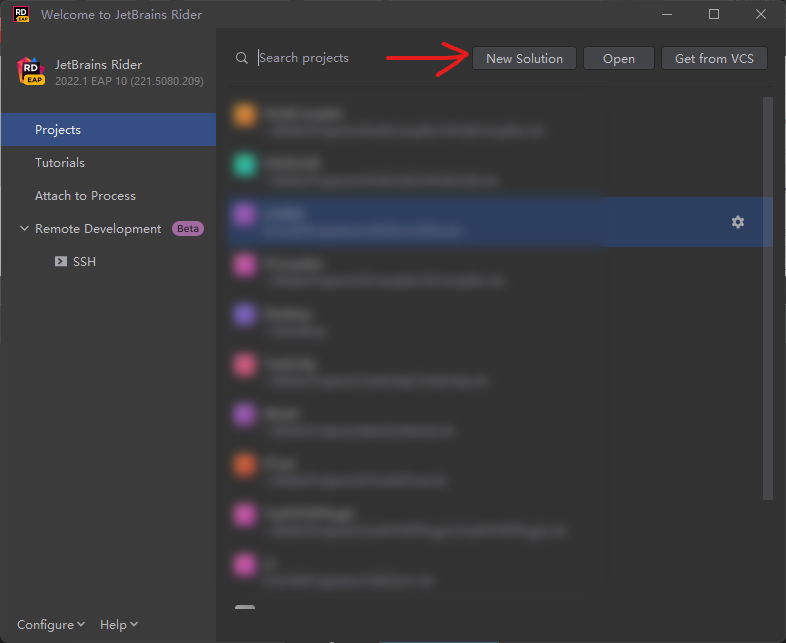Screen dimensions: 786x643
Task: Select Remote Development item
Action: [x=98, y=229]
